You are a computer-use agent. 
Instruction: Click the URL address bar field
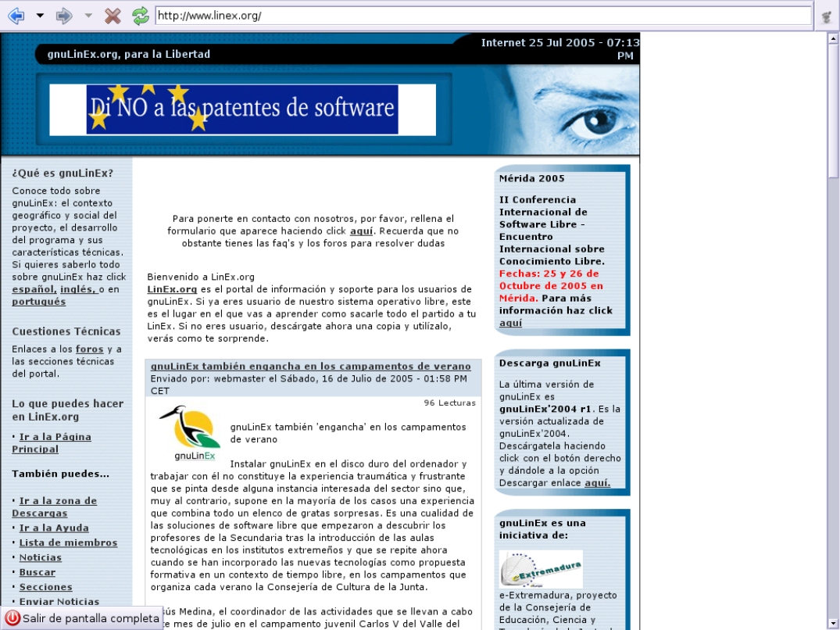pyautogui.click(x=483, y=16)
